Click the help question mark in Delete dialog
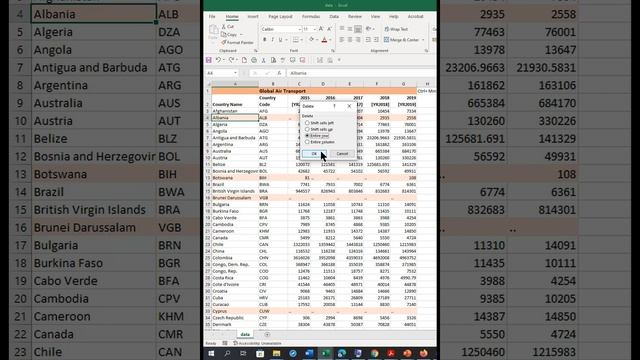 [x=335, y=106]
